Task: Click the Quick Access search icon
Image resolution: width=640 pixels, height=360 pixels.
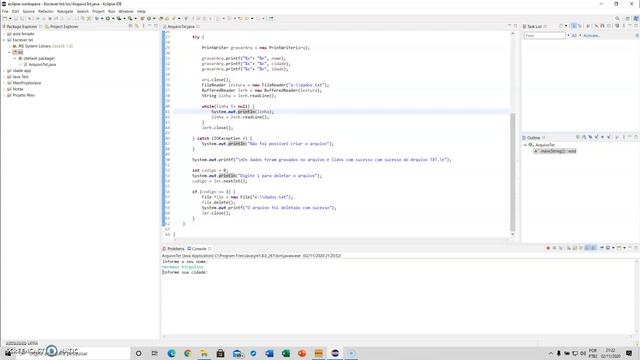Action: 617,18
